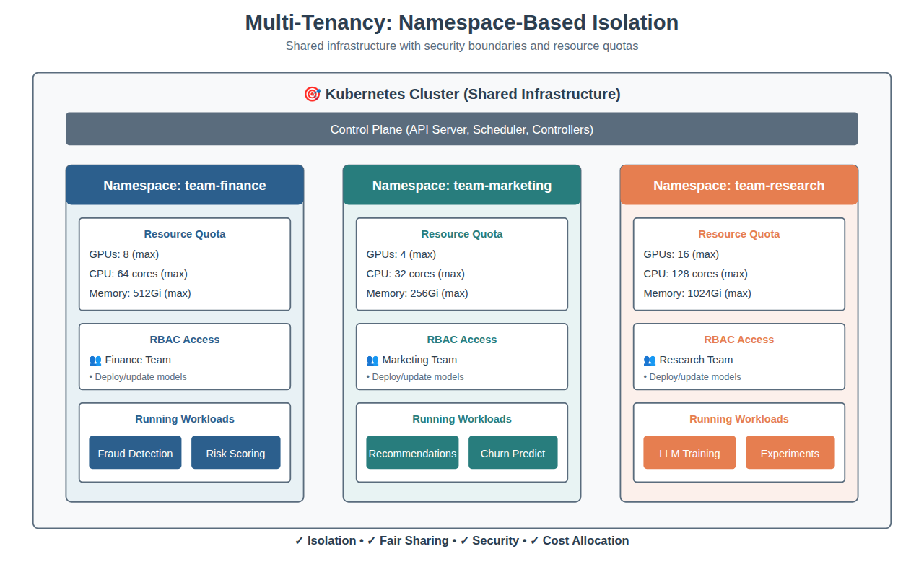Click the marketing RBAC Access heading
Viewport: 924px width, 562px height.
click(x=462, y=340)
